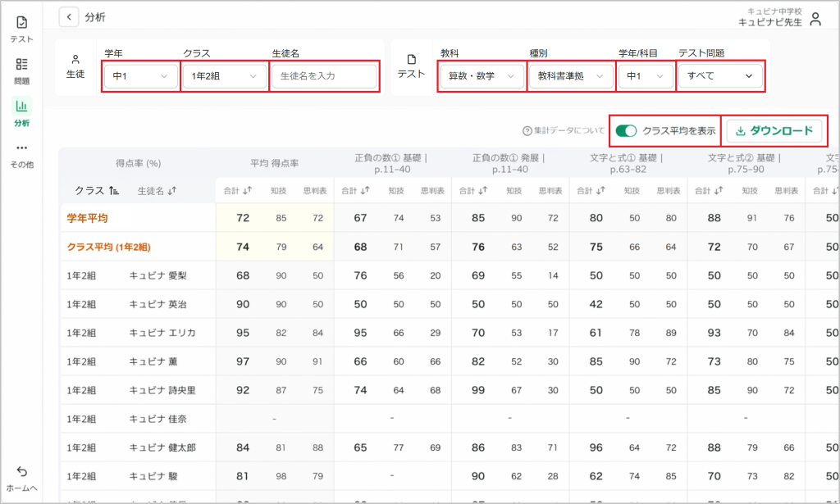Open the 学年 dropdown showing 中1
Viewport: 840px width, 504px height.
140,76
